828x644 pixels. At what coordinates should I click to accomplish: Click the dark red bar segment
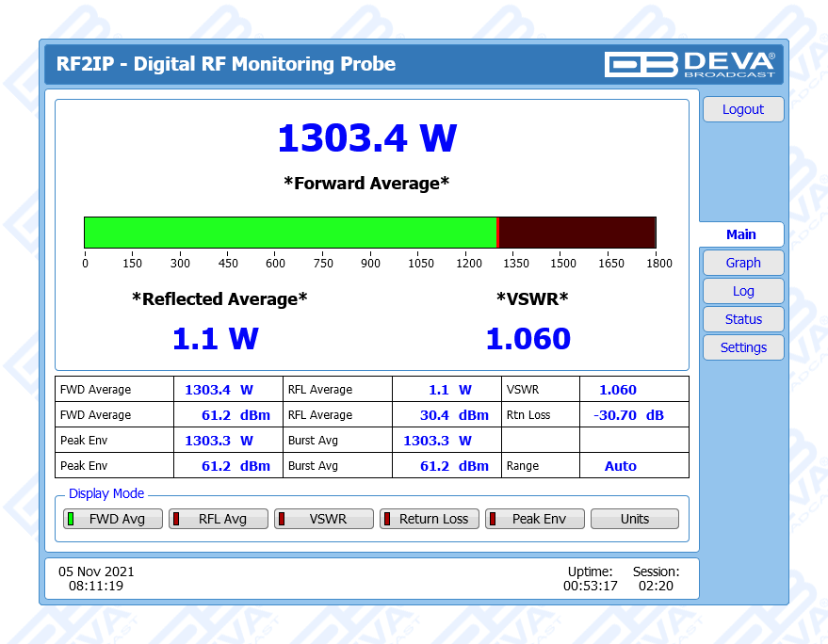(x=576, y=233)
